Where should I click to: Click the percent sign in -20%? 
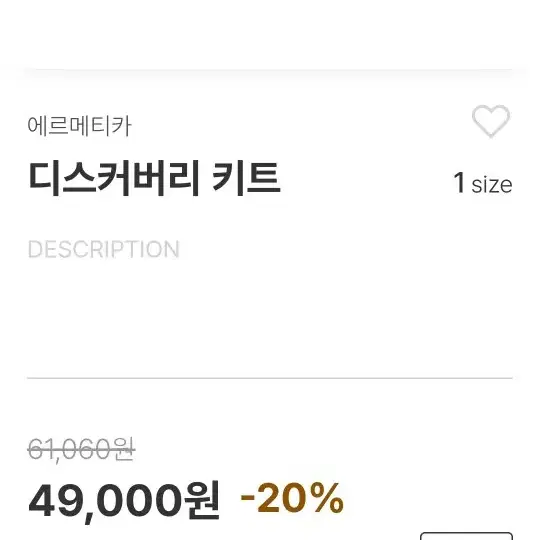point(326,498)
